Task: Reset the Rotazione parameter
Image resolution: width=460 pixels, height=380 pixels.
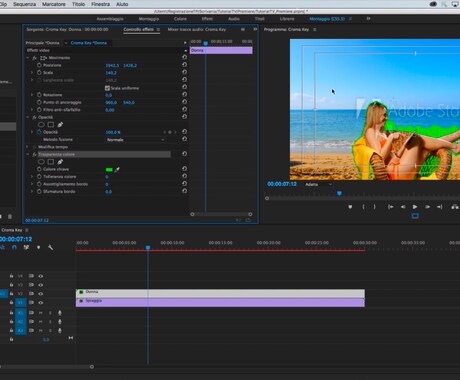Action: tap(184, 95)
